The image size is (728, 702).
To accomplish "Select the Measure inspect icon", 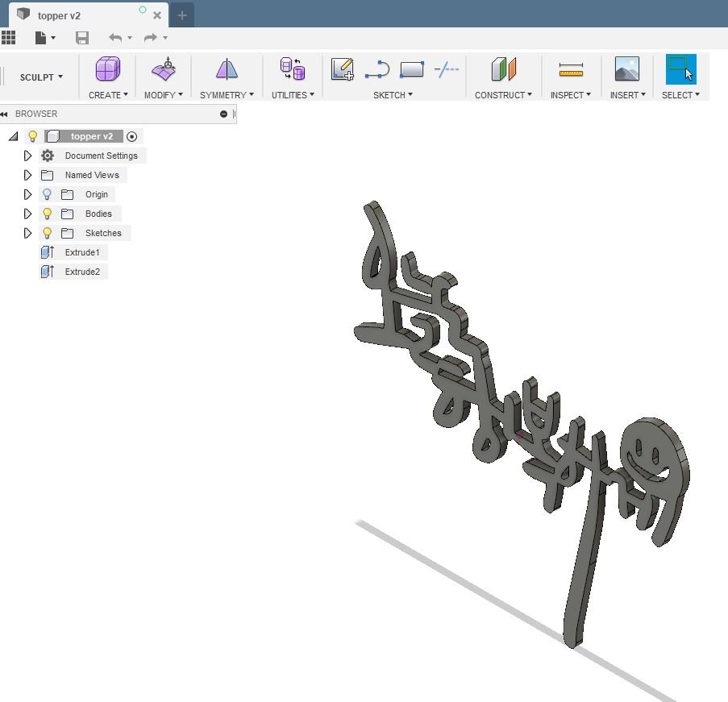I will coord(571,69).
